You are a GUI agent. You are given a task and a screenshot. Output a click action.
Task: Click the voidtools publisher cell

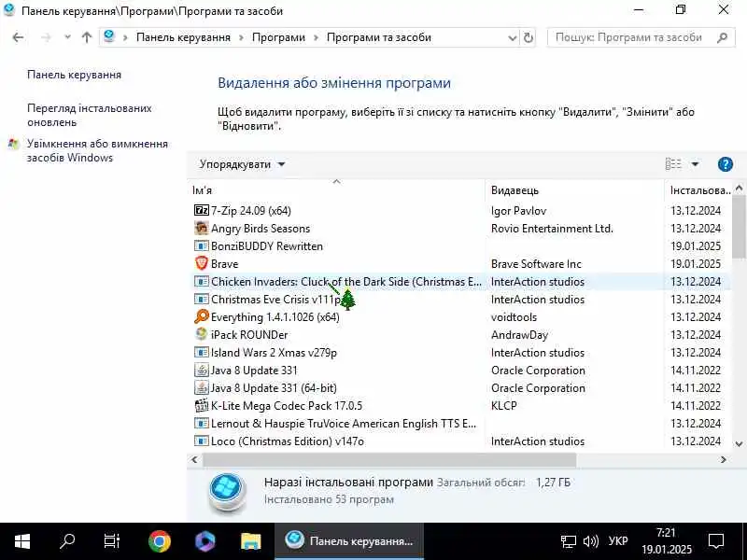click(514, 316)
